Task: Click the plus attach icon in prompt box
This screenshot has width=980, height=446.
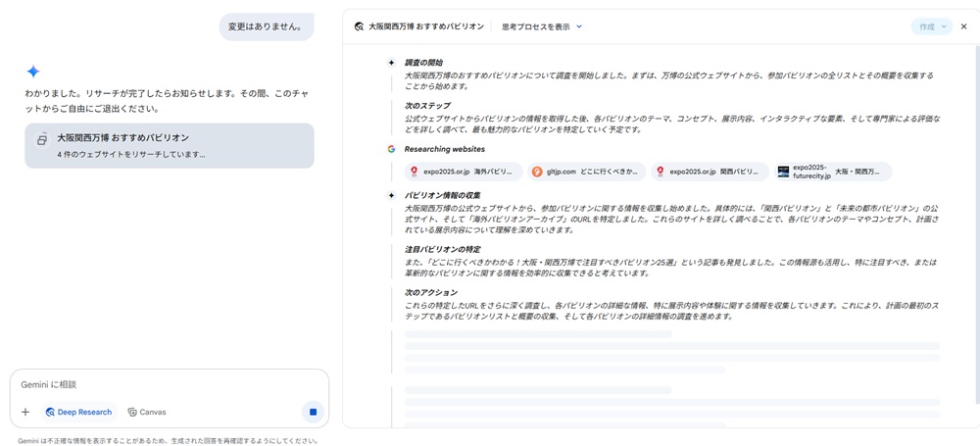Action: coord(25,413)
